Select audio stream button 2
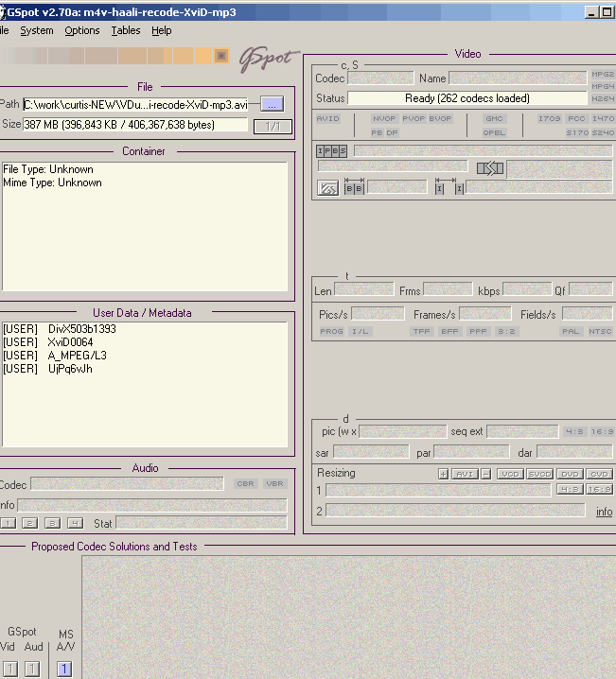The width and height of the screenshot is (616, 679). (x=30, y=523)
